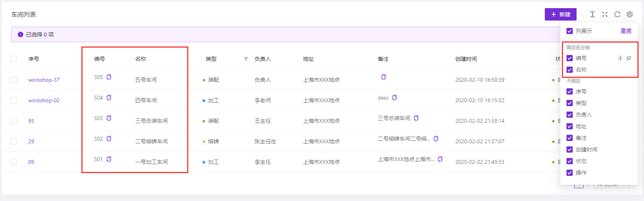Screen dimensions: 644x201
Task: Select row with 序号 09
Action: tap(14, 162)
